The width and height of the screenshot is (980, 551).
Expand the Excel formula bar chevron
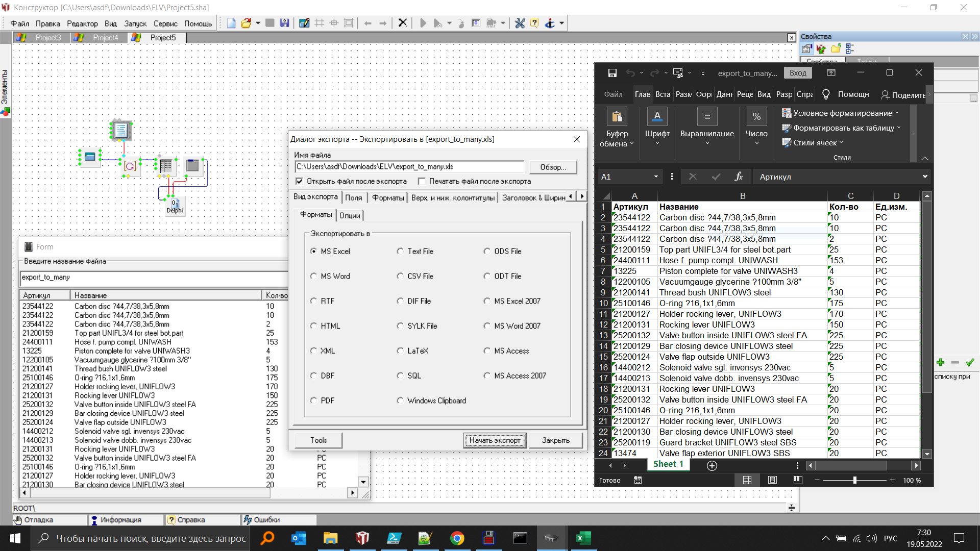coord(925,177)
